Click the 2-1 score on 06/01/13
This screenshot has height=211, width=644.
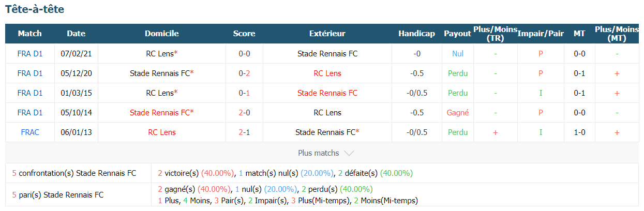point(244,132)
